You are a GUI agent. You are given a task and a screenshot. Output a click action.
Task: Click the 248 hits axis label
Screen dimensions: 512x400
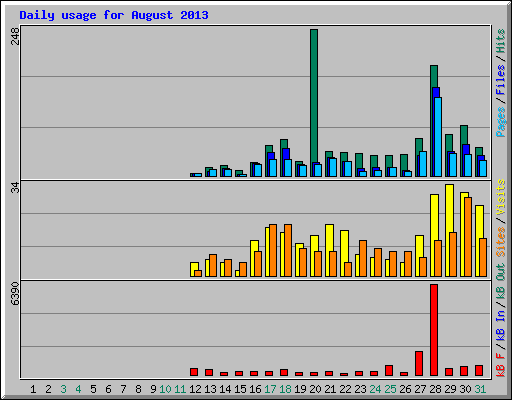[x=15, y=36]
